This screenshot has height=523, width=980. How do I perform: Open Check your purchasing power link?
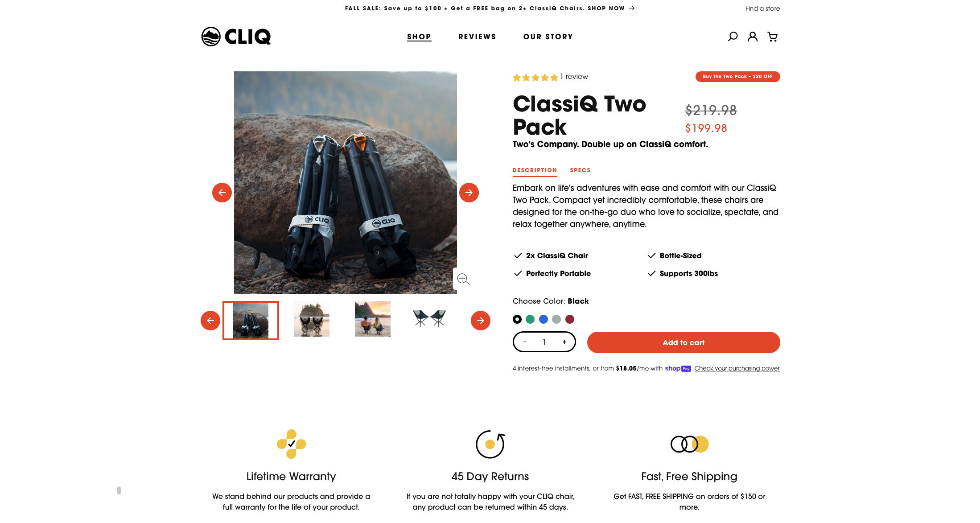[x=737, y=368]
